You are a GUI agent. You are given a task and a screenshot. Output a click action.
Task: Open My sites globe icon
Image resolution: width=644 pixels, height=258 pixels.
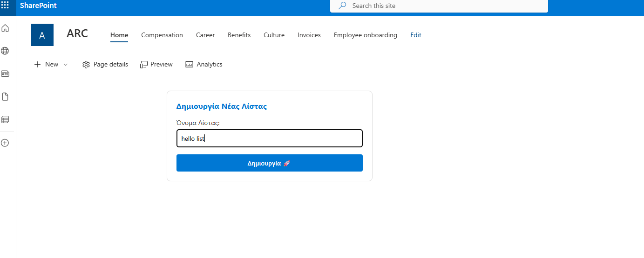(5, 51)
